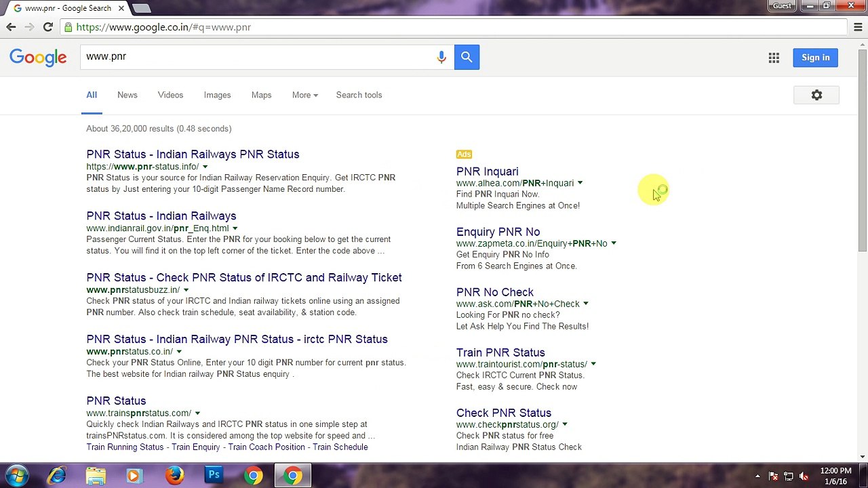Click the volume speaker tray icon

pos(804,476)
